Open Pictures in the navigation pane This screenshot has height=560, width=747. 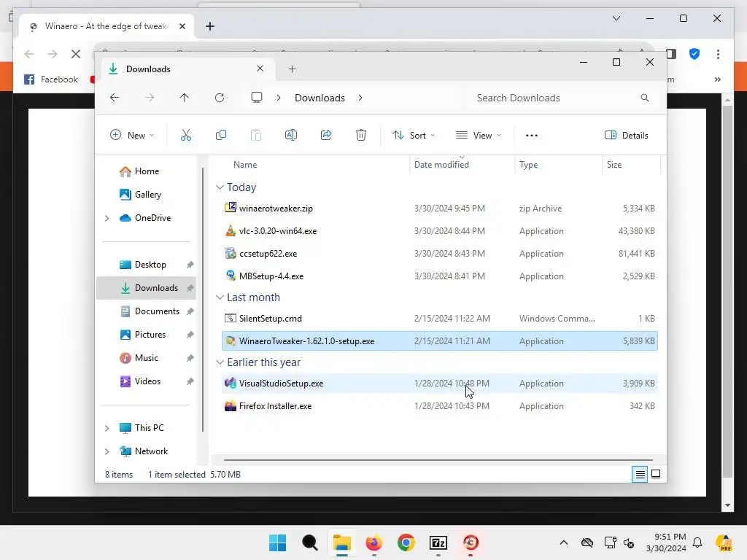pyautogui.click(x=145, y=335)
